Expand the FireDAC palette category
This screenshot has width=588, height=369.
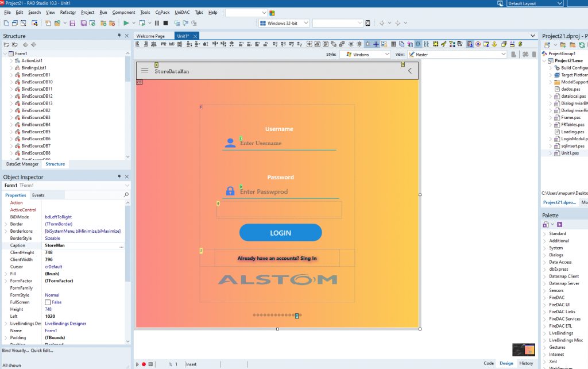[x=545, y=298]
